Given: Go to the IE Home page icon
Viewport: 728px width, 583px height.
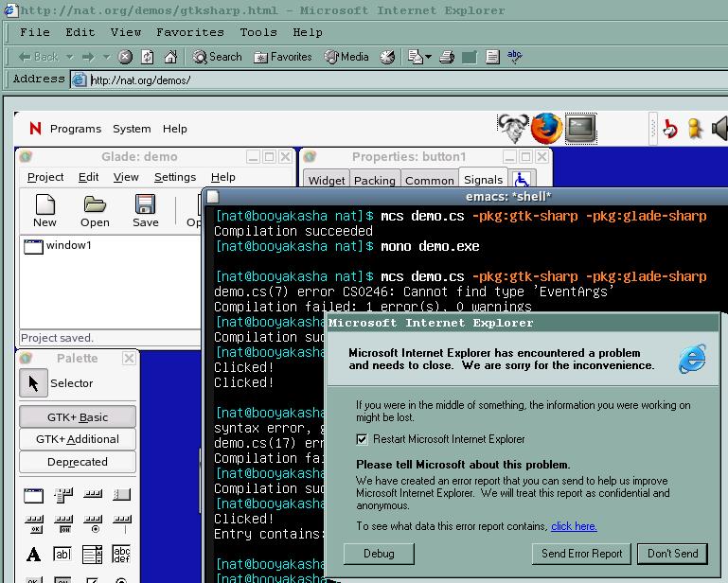Looking at the screenshot, I should (x=170, y=57).
